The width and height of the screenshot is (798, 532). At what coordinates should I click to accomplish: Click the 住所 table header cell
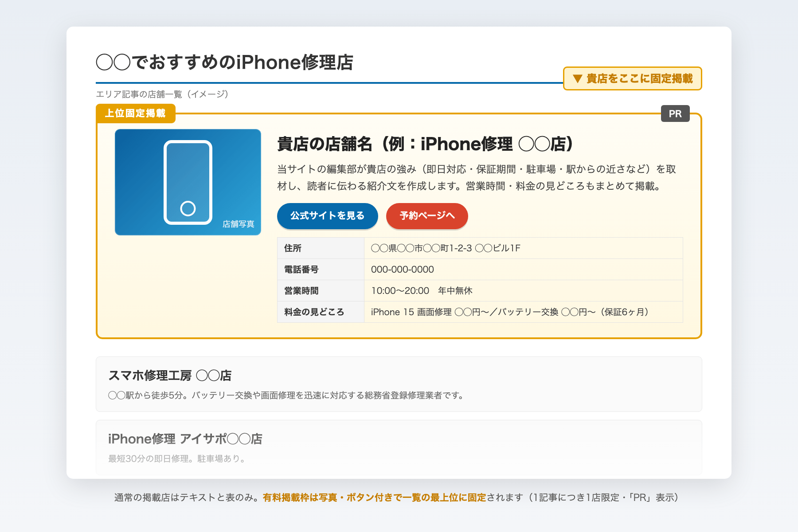click(x=321, y=248)
